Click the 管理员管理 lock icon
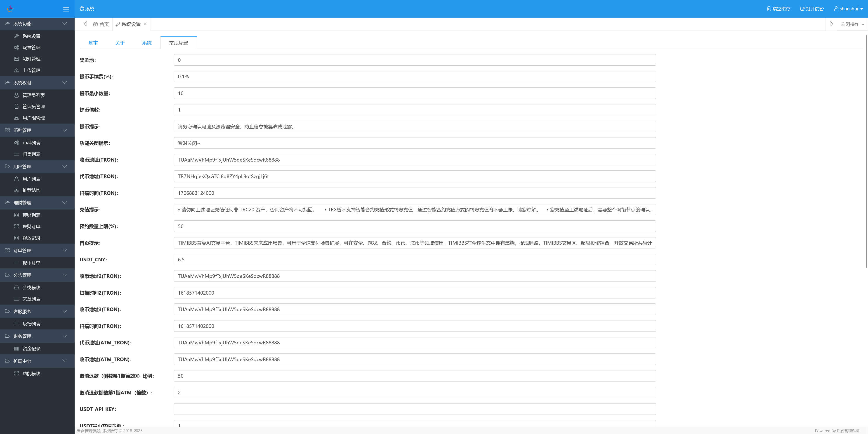This screenshot has width=868, height=434. click(x=17, y=107)
